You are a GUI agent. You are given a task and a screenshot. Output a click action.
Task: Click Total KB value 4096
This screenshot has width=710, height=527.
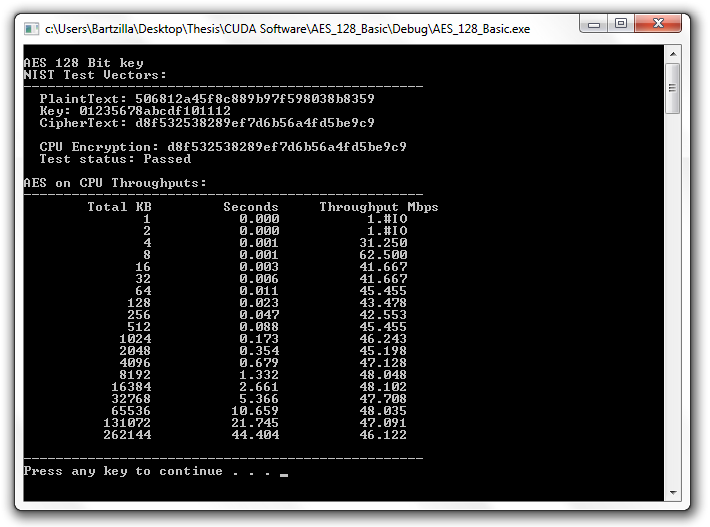click(135, 363)
